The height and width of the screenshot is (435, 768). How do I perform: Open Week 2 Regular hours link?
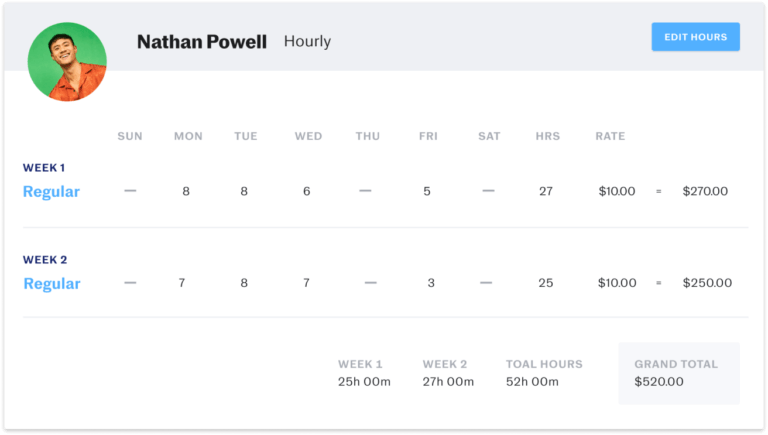[x=52, y=284]
